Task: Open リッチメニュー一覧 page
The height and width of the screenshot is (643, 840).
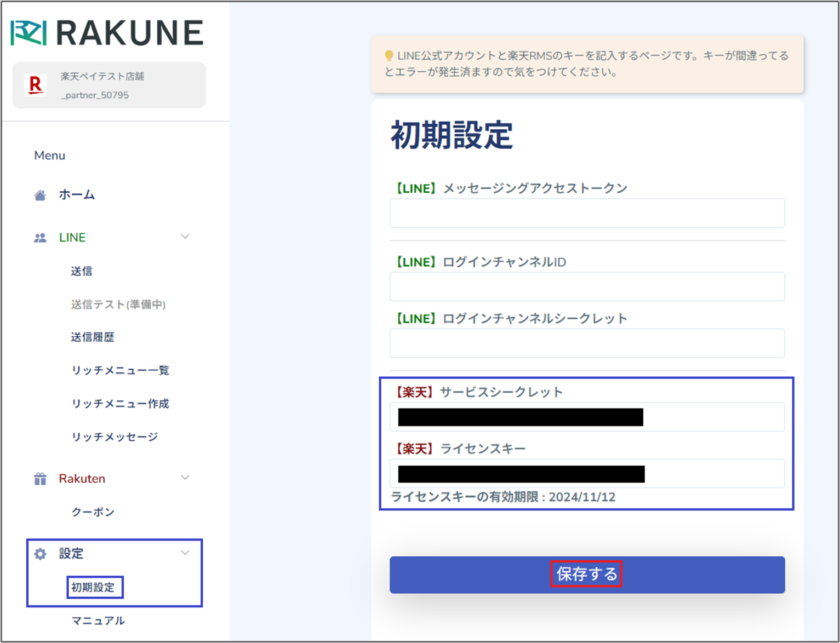Action: 120,370
